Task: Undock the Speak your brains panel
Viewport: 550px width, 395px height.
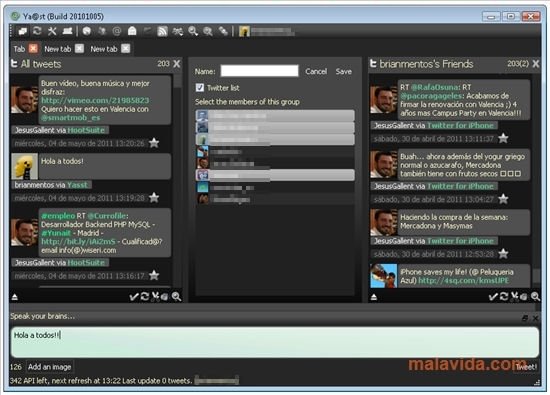Action: click(525, 318)
